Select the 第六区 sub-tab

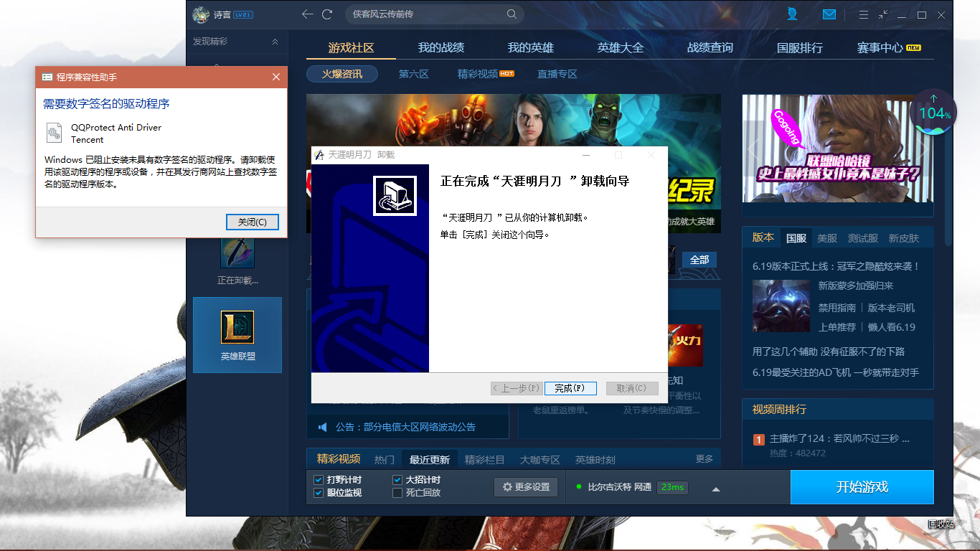click(x=414, y=74)
